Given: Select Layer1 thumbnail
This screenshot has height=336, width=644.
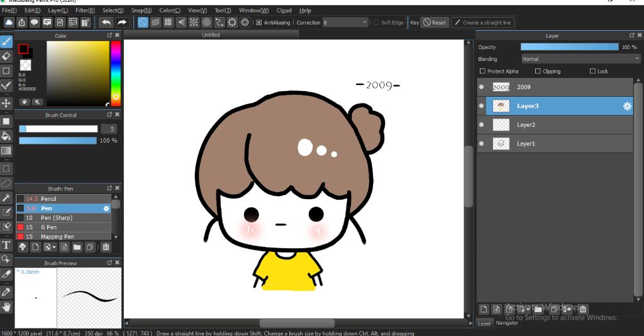Looking at the screenshot, I should (501, 144).
